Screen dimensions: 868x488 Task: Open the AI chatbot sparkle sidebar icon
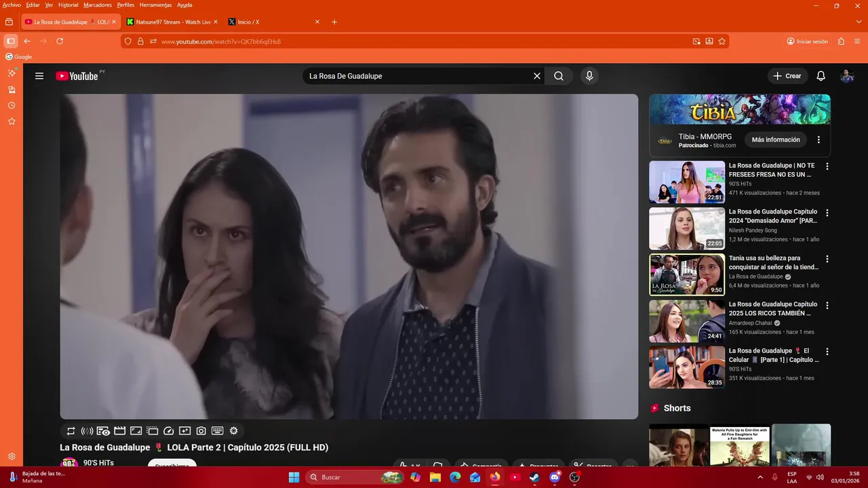pyautogui.click(x=12, y=73)
